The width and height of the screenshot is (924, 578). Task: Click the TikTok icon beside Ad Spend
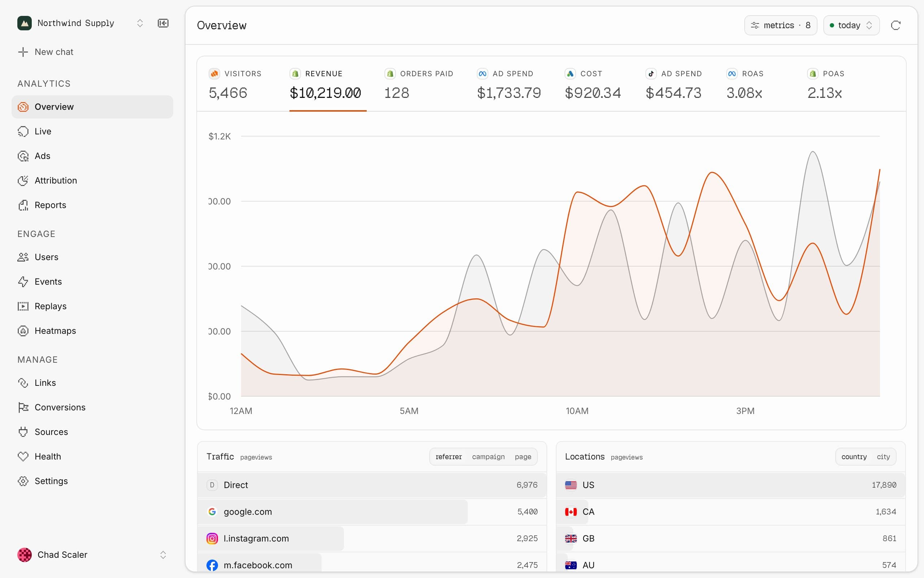(x=651, y=74)
